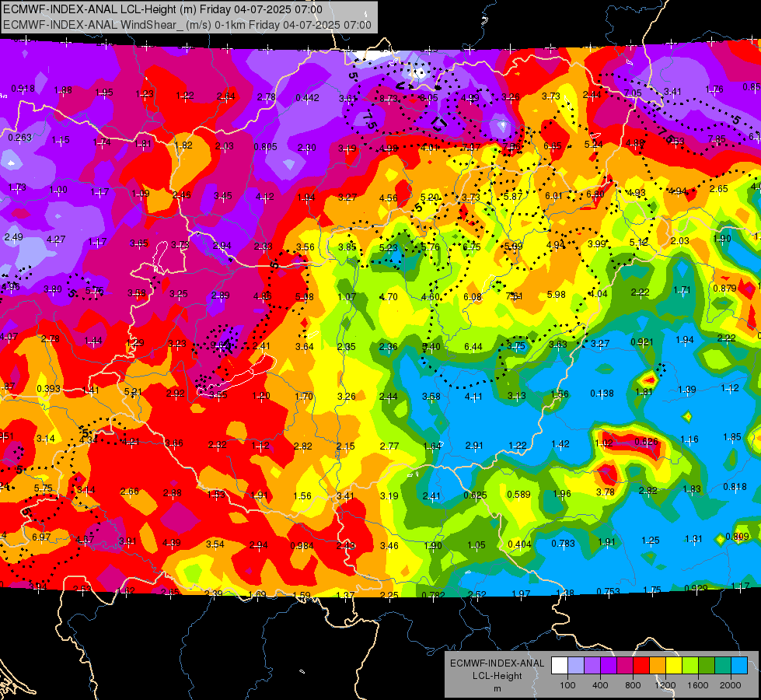The height and width of the screenshot is (700, 761).
Task: Click the magenta legend swatch left of 800
Action: 625,666
